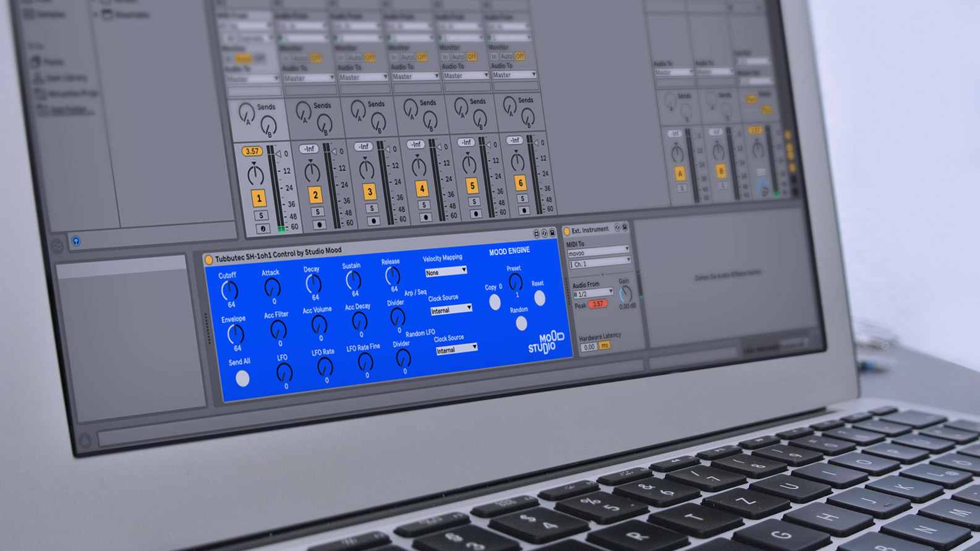Toggle return track B activator

click(x=720, y=170)
